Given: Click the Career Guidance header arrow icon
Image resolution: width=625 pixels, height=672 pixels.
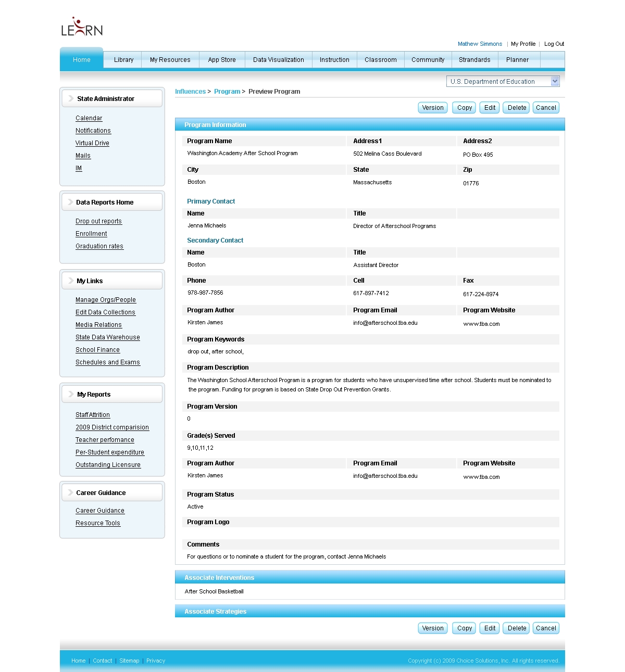Looking at the screenshot, I should [70, 492].
